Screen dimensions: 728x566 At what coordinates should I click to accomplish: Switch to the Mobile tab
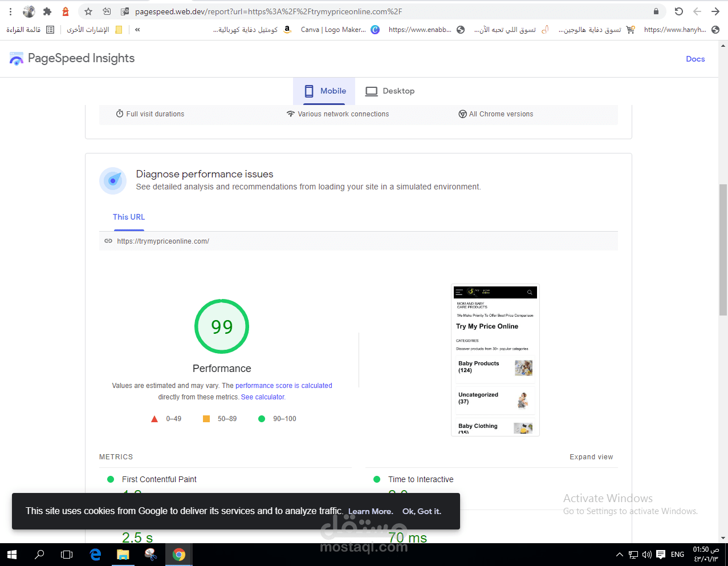coord(324,91)
